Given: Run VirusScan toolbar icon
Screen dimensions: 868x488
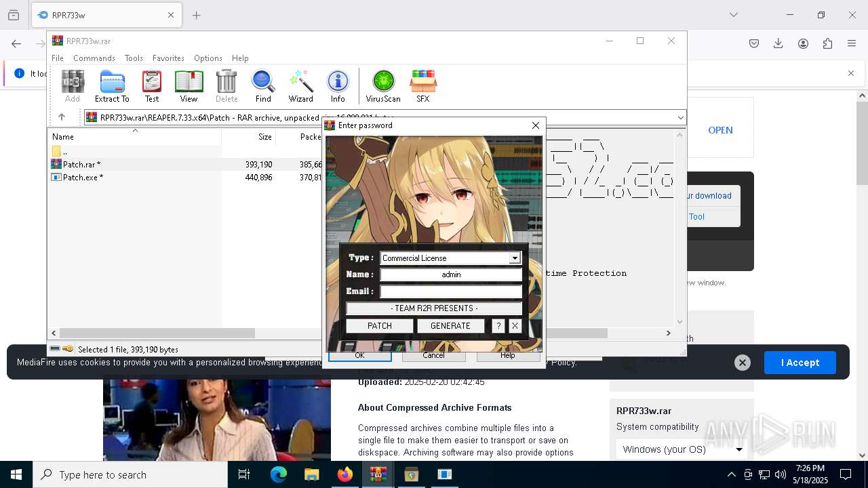Looking at the screenshot, I should pyautogui.click(x=383, y=87).
